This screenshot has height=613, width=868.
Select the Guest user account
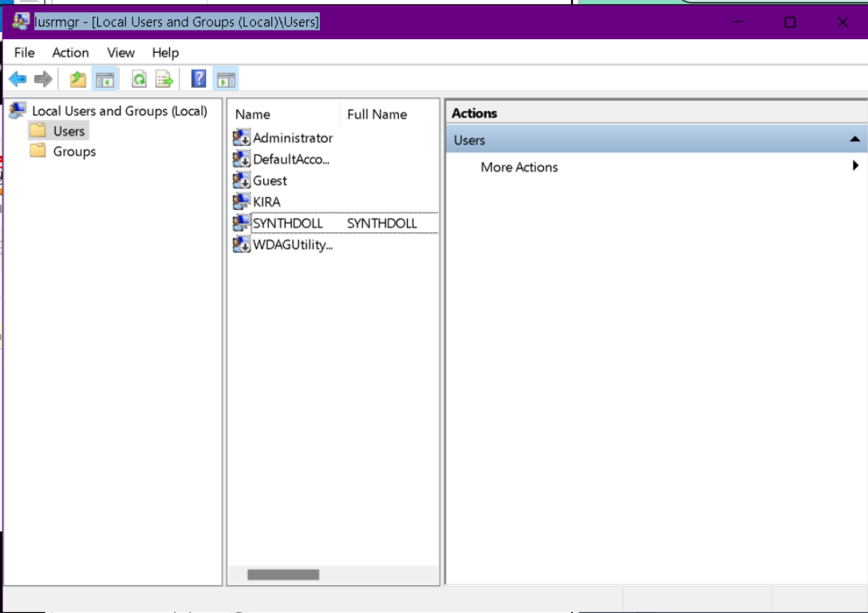pos(270,180)
